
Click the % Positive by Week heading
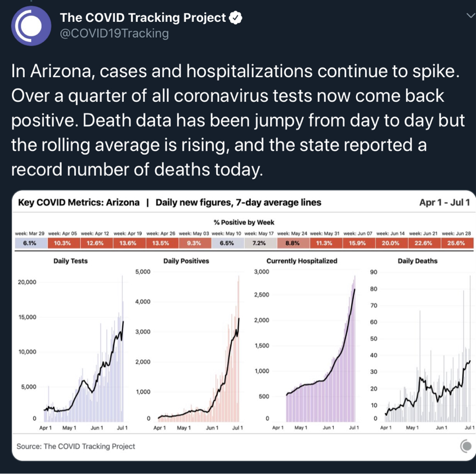(244, 222)
